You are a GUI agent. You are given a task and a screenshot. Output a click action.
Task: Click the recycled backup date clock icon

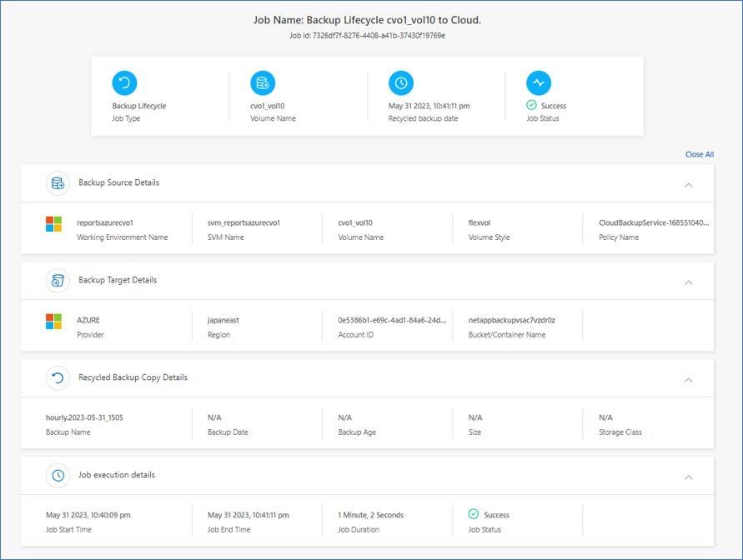[401, 83]
